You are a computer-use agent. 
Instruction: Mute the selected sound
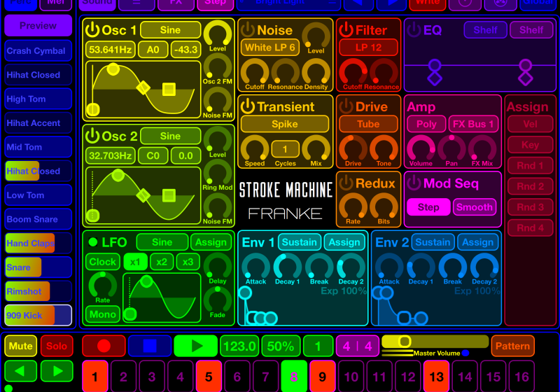pyautogui.click(x=21, y=346)
